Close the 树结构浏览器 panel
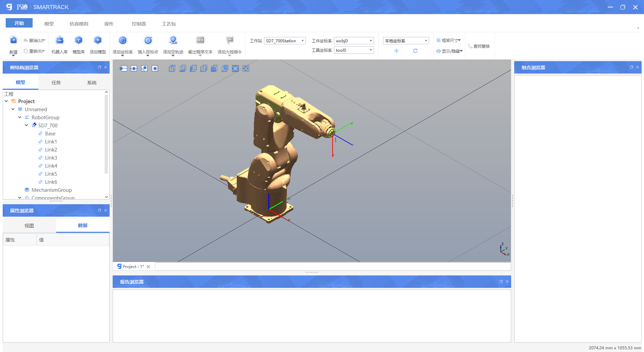 pos(106,68)
